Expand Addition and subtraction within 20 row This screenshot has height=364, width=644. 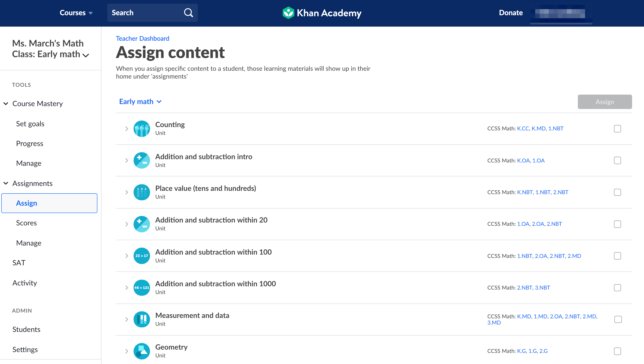tap(127, 224)
